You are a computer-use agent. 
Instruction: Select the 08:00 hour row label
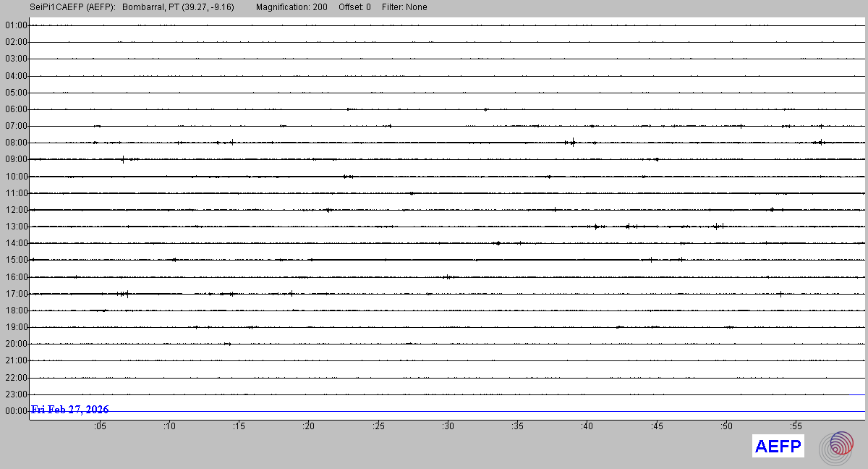point(15,143)
